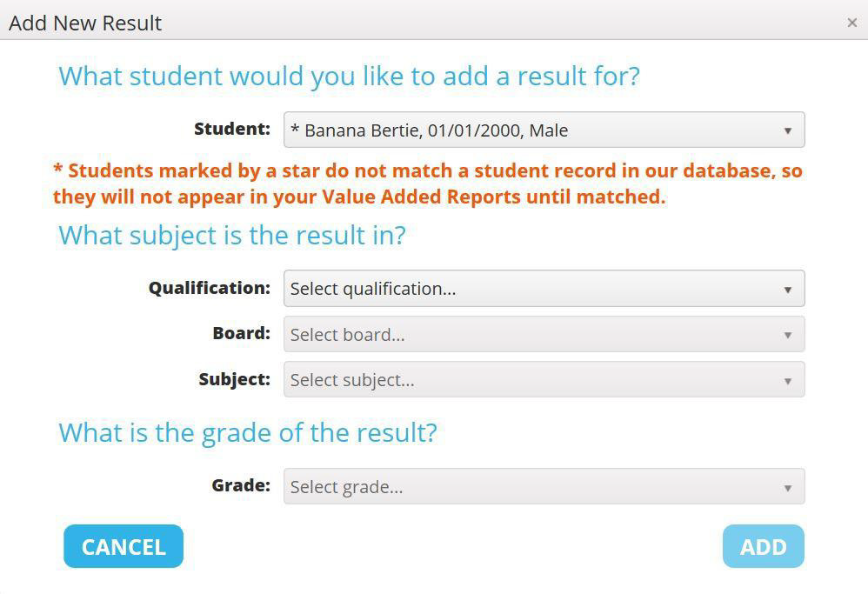Click the 'Student:' field label
Screen dimensions: 868x594
click(232, 130)
